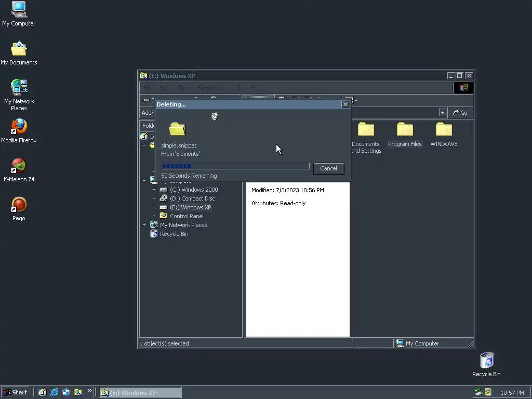Select Recycle Bin in folder tree
The width and height of the screenshot is (532, 399).
pos(174,234)
